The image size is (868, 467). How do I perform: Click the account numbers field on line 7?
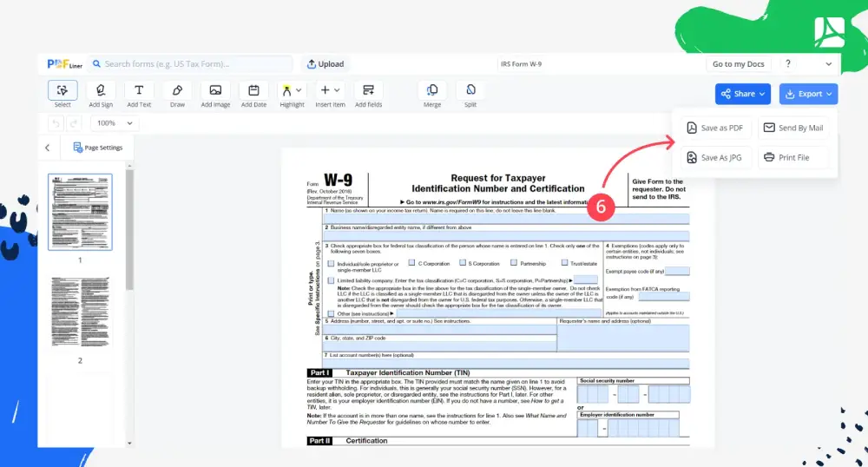pos(506,364)
